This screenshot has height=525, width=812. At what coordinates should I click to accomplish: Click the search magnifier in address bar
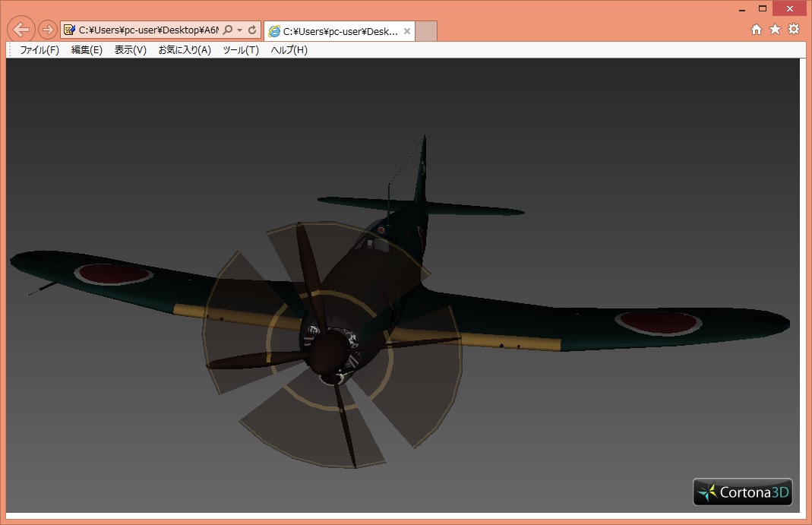coord(228,30)
